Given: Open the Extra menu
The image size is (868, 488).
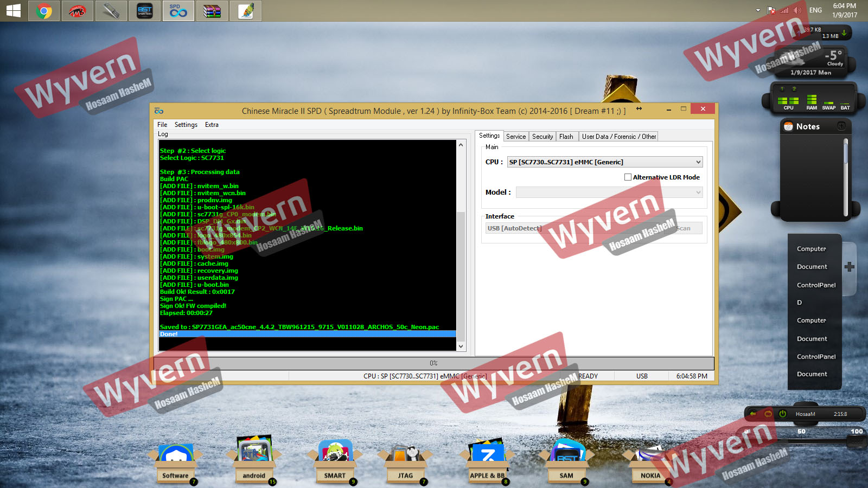Looking at the screenshot, I should [212, 125].
